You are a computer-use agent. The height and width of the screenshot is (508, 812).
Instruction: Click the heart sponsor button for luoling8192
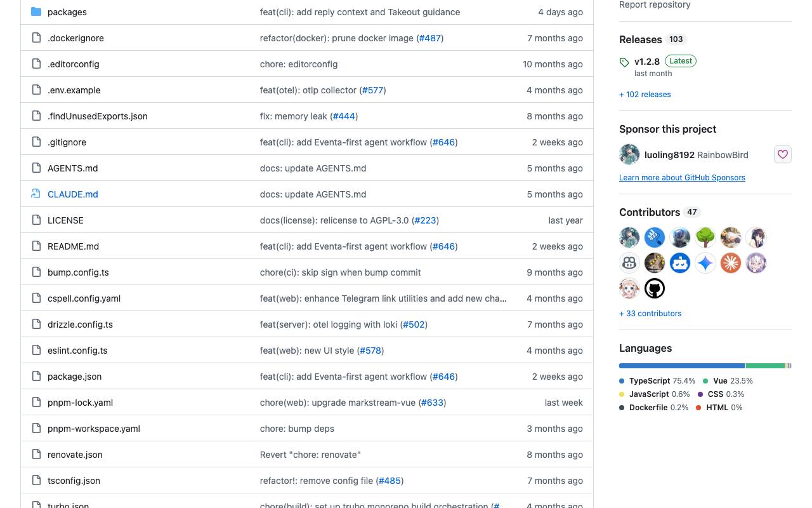coord(783,154)
